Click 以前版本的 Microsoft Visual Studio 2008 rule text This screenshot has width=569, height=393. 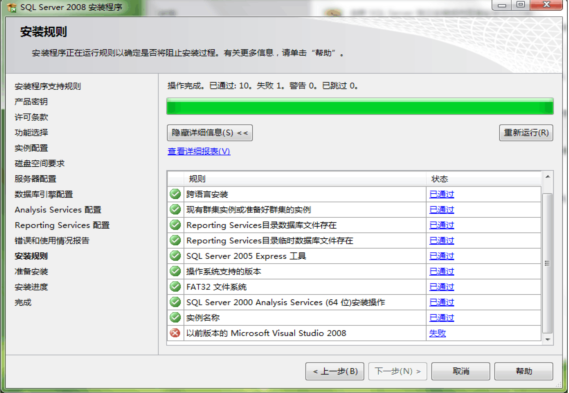(266, 333)
